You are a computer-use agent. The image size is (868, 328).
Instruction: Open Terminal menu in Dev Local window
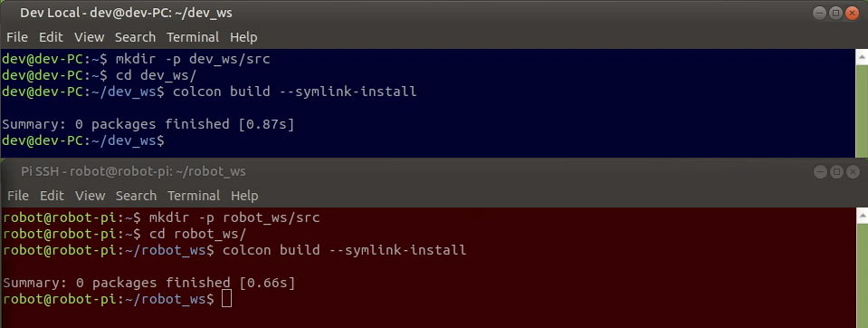(x=193, y=37)
